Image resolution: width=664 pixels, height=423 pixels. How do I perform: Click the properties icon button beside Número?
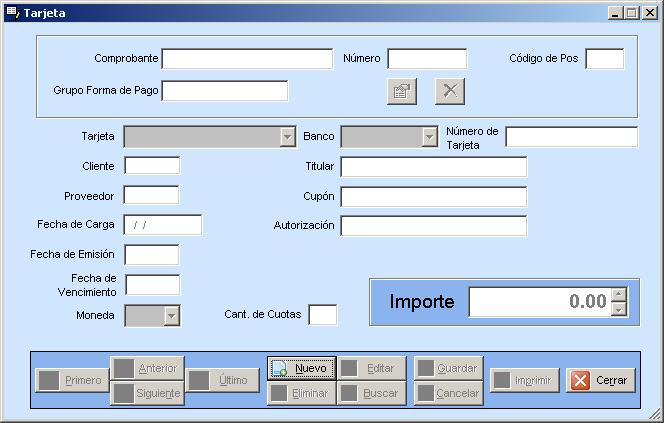(x=401, y=91)
